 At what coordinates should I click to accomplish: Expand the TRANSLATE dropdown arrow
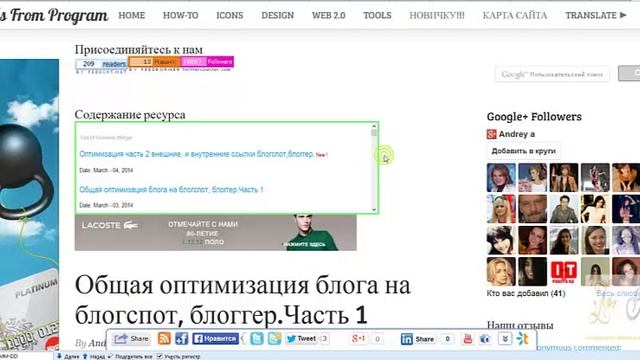click(x=623, y=15)
